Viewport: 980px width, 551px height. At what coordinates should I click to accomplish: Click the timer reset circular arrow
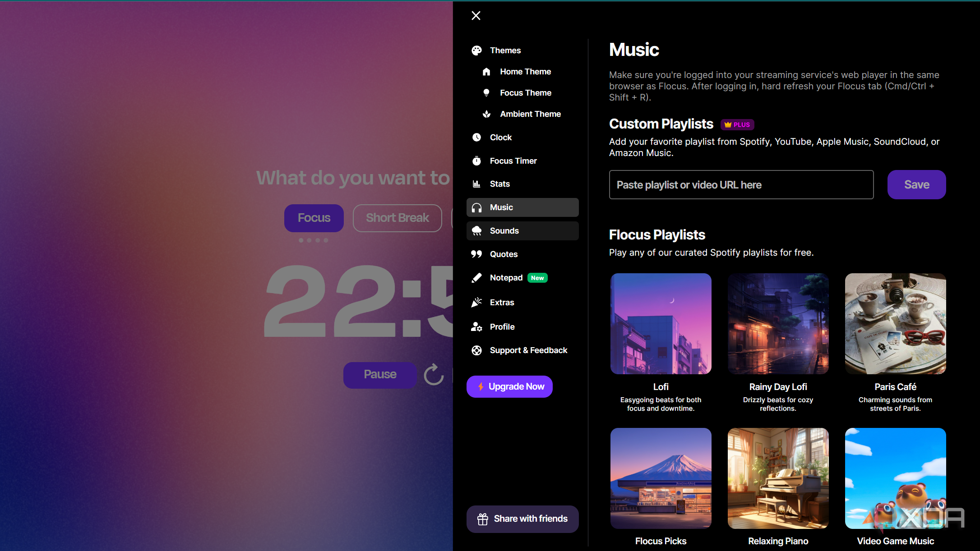[x=434, y=375]
